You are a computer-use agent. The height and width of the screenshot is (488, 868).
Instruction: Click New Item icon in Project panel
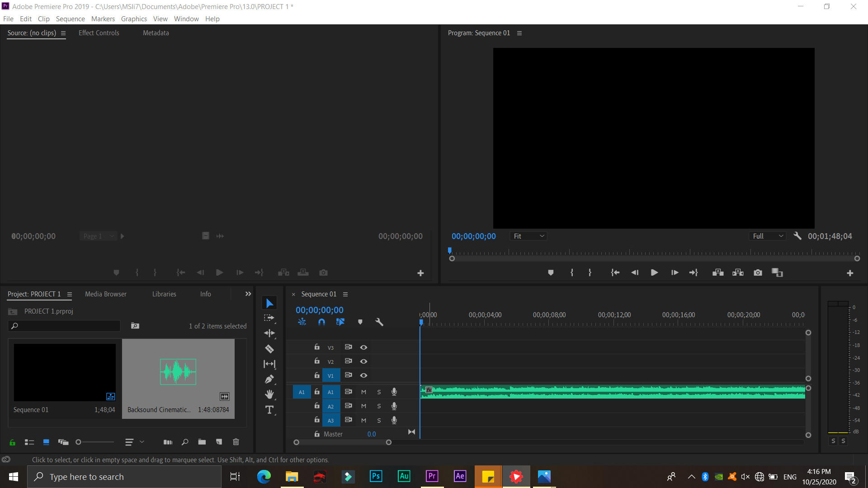219,442
